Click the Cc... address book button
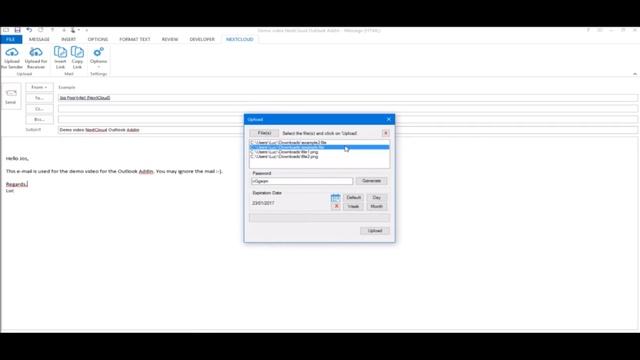The height and width of the screenshot is (360, 640). coord(39,109)
